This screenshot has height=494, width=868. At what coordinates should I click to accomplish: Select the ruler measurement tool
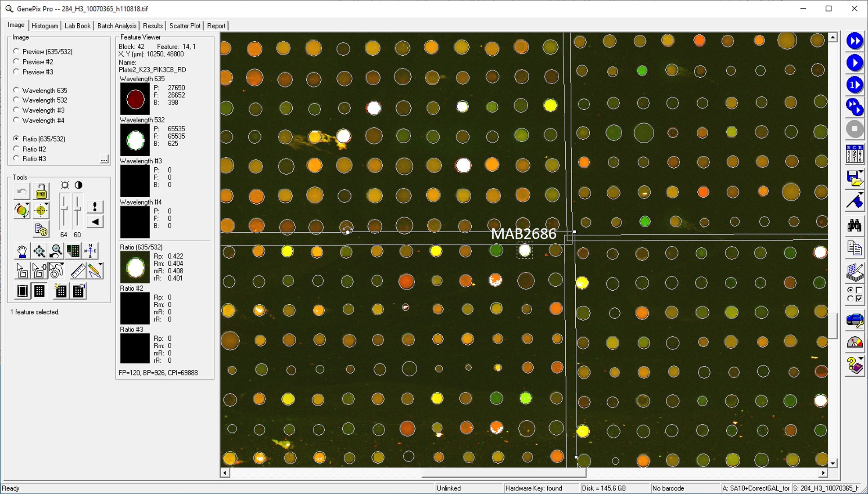point(78,271)
